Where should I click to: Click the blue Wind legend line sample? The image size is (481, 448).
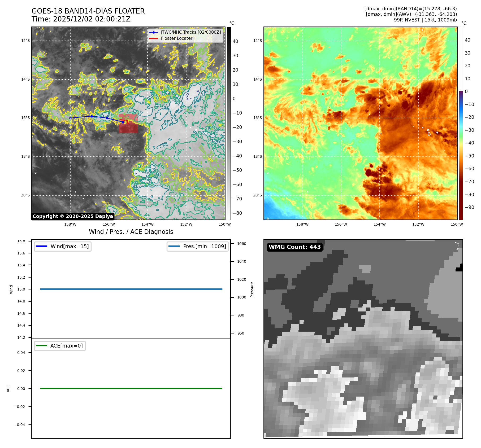click(x=41, y=246)
